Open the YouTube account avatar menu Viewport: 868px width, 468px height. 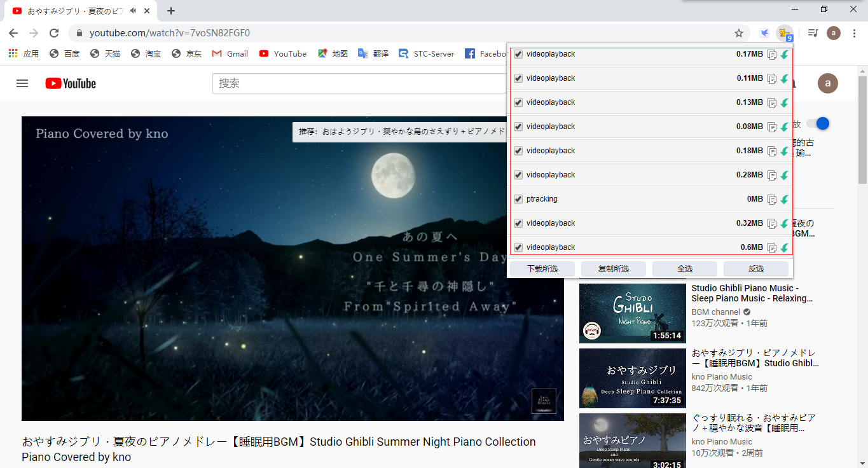coord(827,83)
